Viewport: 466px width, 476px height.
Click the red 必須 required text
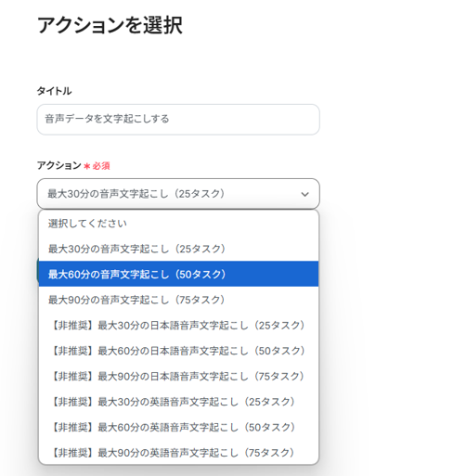tap(101, 166)
